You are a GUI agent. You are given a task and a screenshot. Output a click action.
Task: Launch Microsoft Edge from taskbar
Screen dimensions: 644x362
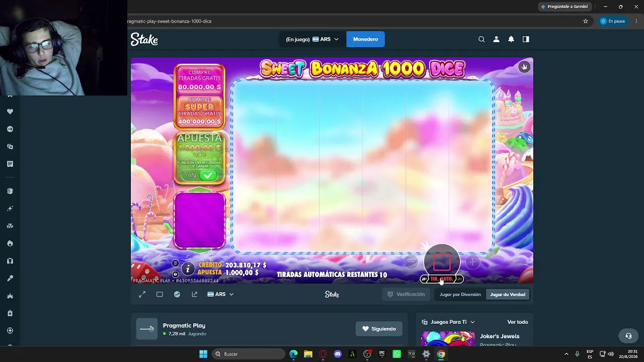(x=293, y=354)
